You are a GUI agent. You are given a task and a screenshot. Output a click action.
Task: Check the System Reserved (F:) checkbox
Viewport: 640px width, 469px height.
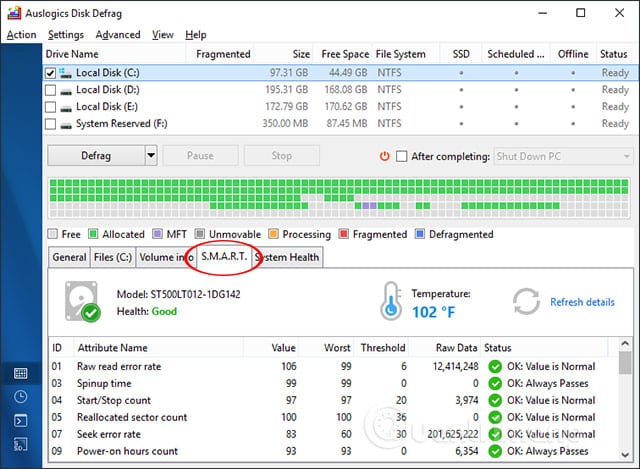(x=50, y=124)
